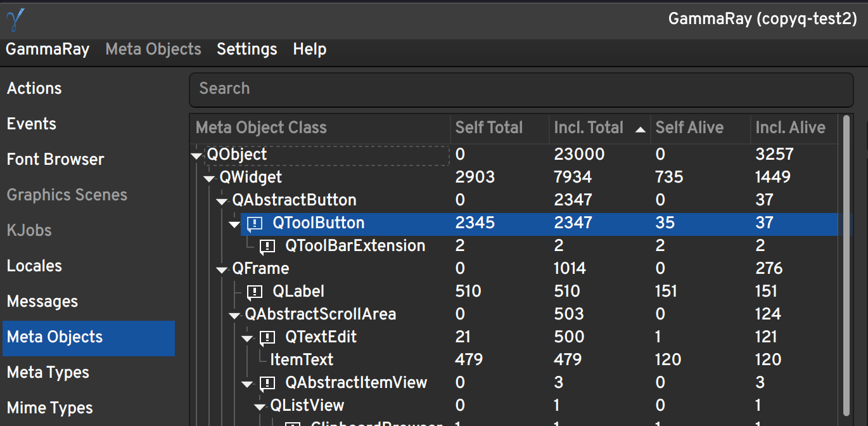Collapse the QListView node arrow
Screen dimensions: 868x426
tap(260, 406)
